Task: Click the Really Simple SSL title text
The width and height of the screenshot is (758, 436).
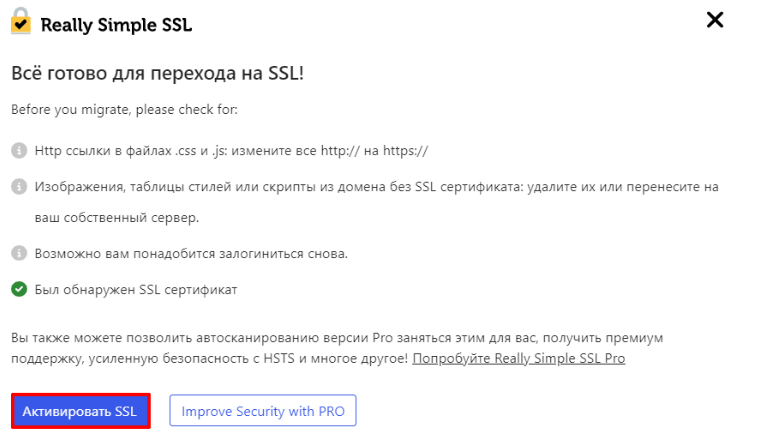Action: click(x=116, y=24)
